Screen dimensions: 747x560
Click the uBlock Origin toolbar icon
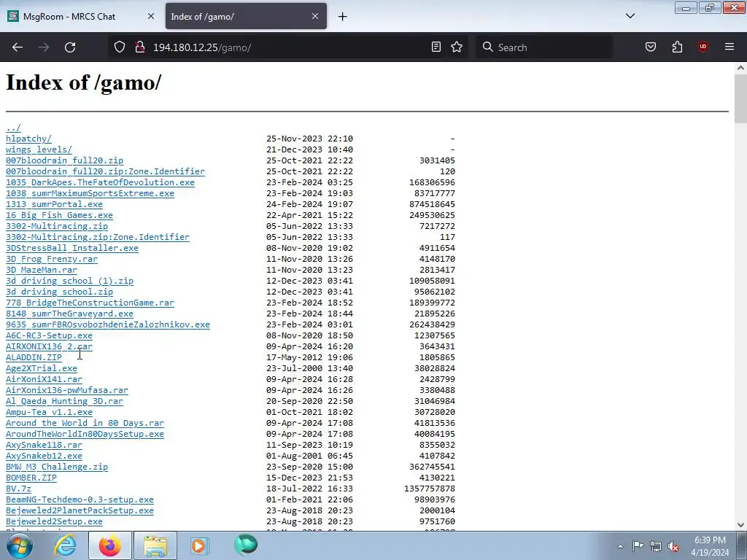click(x=703, y=47)
